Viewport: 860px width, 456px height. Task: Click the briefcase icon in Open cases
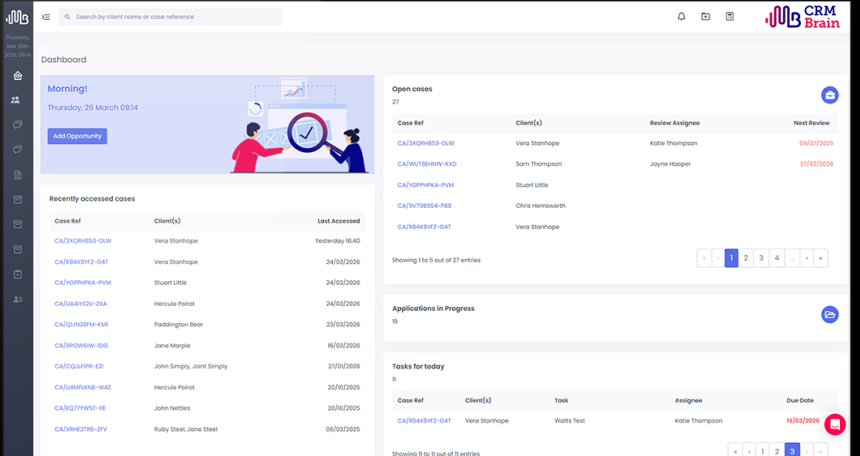pyautogui.click(x=830, y=95)
